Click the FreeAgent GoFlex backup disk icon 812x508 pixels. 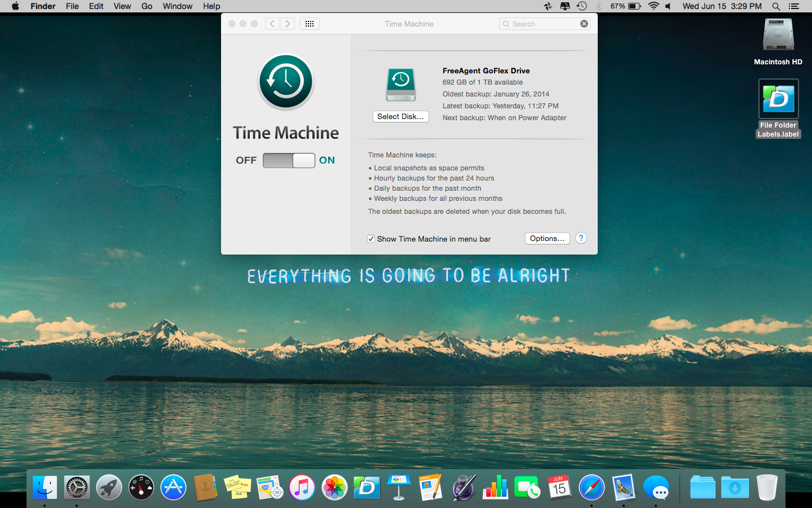tap(401, 85)
